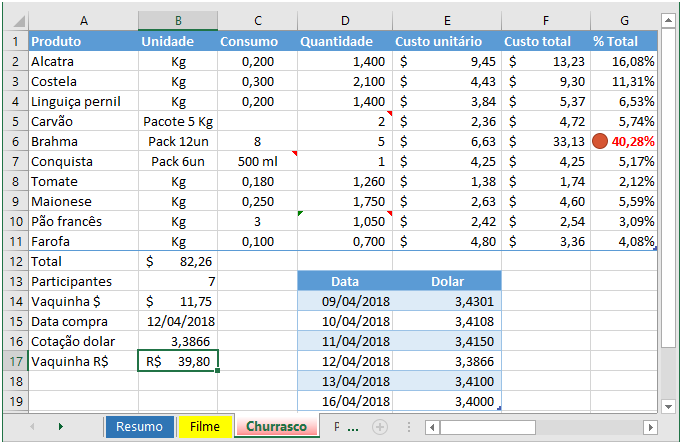The height and width of the screenshot is (445, 683).
Task: Click horizontal scrollbar left arrow
Action: (x=432, y=427)
